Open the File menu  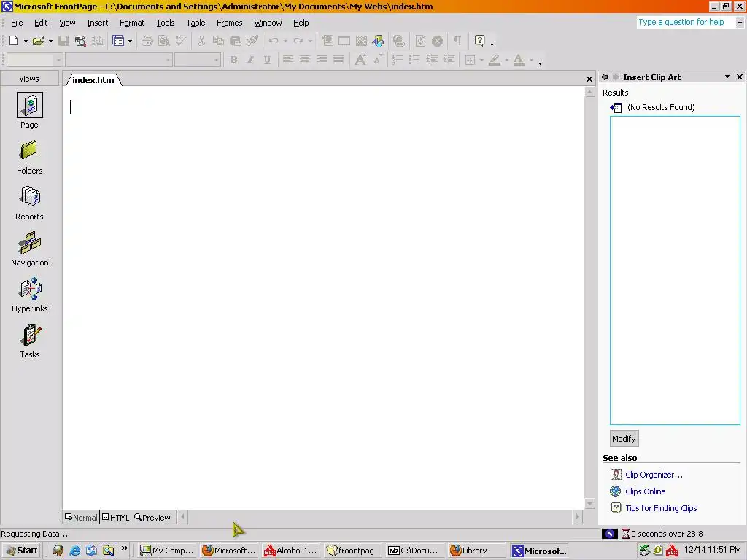point(17,23)
